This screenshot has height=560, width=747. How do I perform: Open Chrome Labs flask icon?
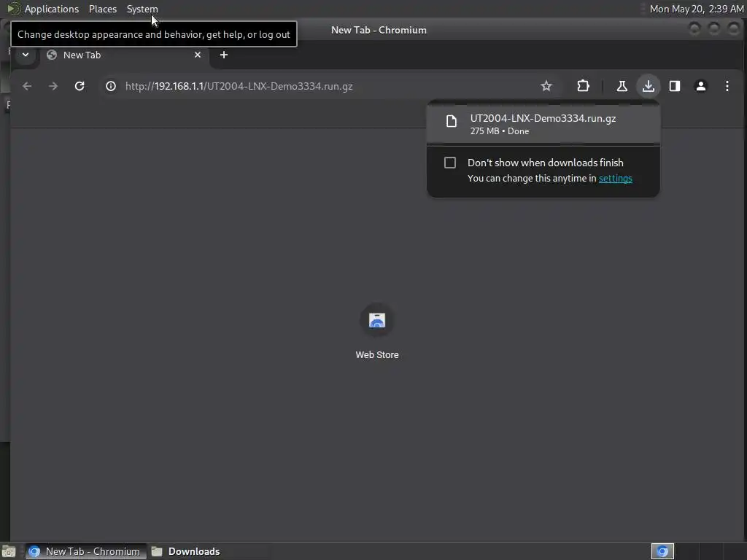click(x=622, y=86)
